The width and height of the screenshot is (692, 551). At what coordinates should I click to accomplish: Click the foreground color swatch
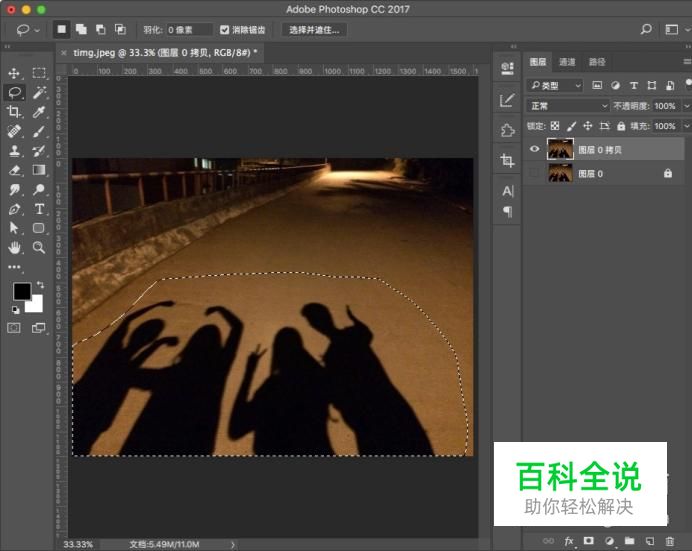22,292
